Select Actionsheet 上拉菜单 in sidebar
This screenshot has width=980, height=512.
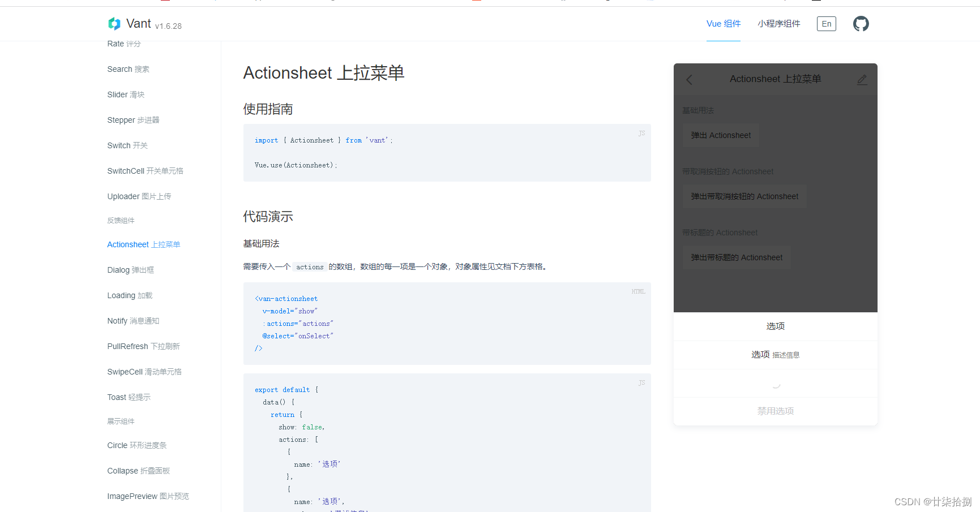[x=144, y=244]
